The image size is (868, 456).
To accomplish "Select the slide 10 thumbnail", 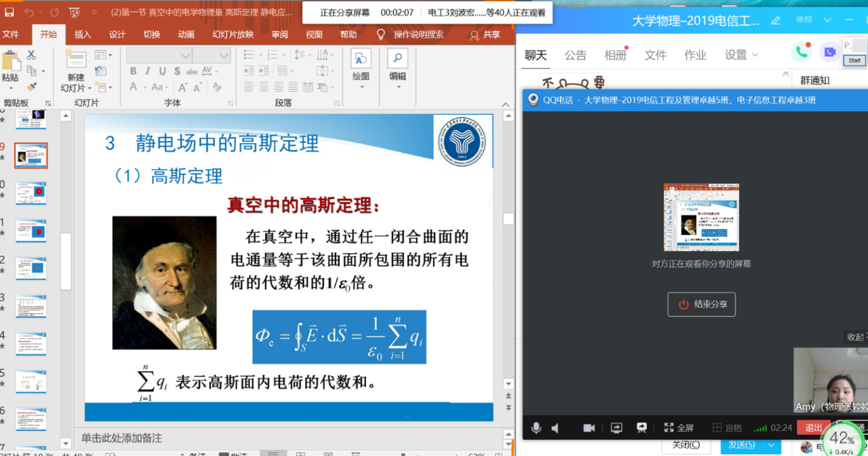I will [x=31, y=192].
